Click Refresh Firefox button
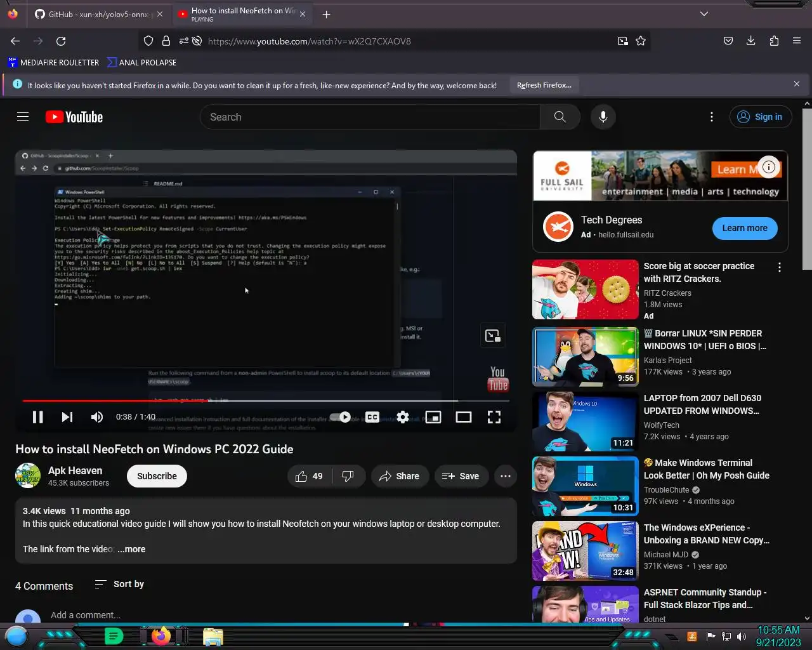This screenshot has width=812, height=650. coord(544,85)
